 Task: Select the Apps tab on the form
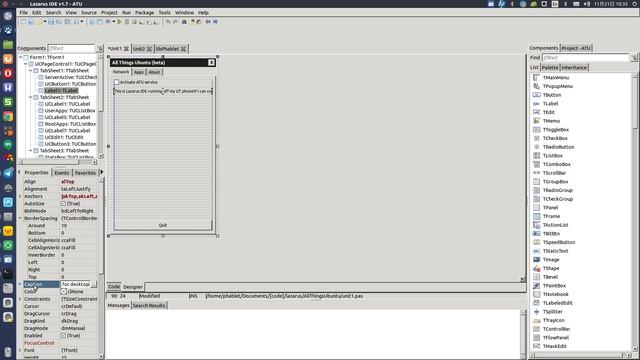[x=139, y=72]
